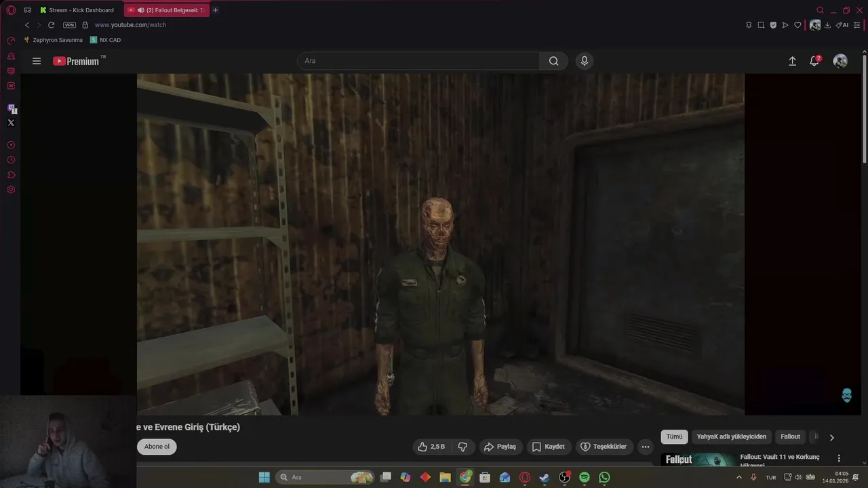Open YouTube notifications bell

(814, 61)
